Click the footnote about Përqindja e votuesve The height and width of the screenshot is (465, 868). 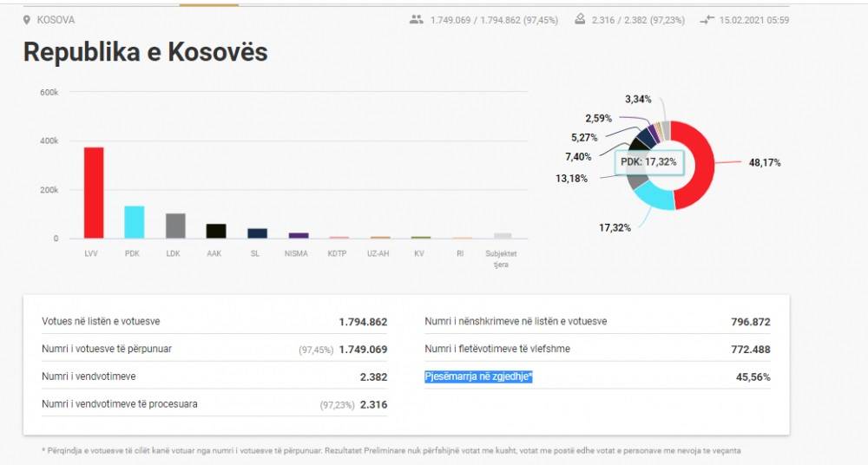coord(391,450)
